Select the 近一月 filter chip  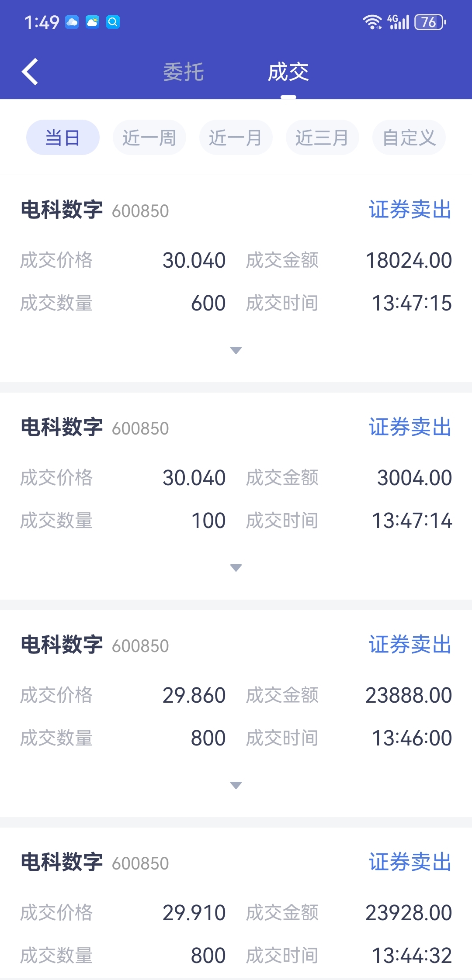point(236,138)
